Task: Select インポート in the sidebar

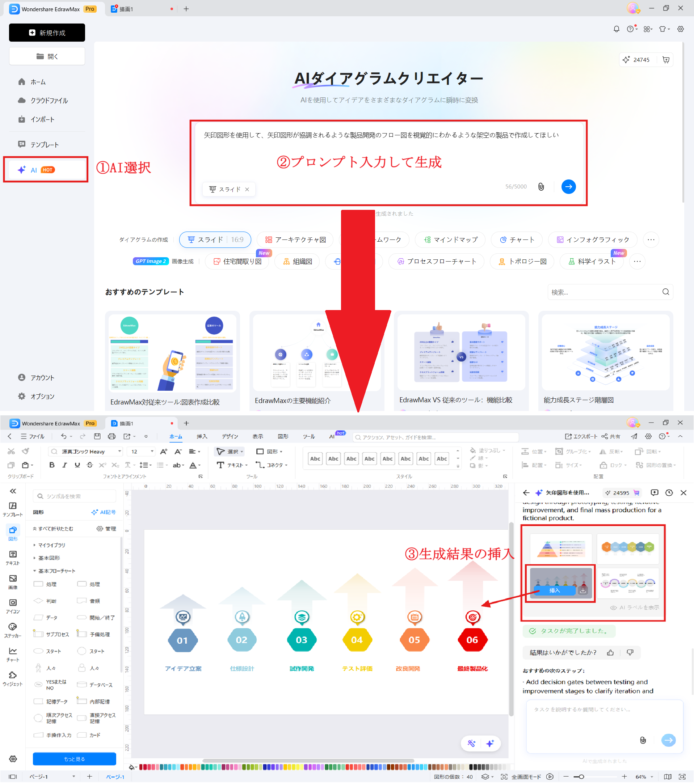Action: (37, 120)
